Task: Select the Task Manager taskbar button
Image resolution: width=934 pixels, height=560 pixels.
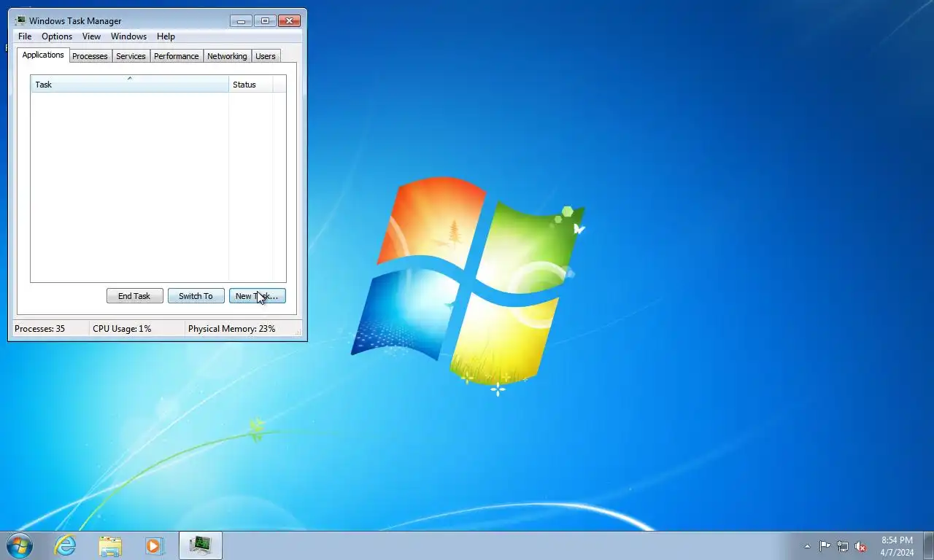Action: click(x=200, y=545)
